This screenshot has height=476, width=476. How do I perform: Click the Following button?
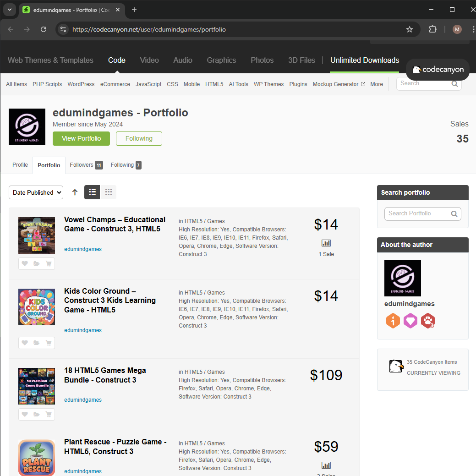[x=139, y=138]
